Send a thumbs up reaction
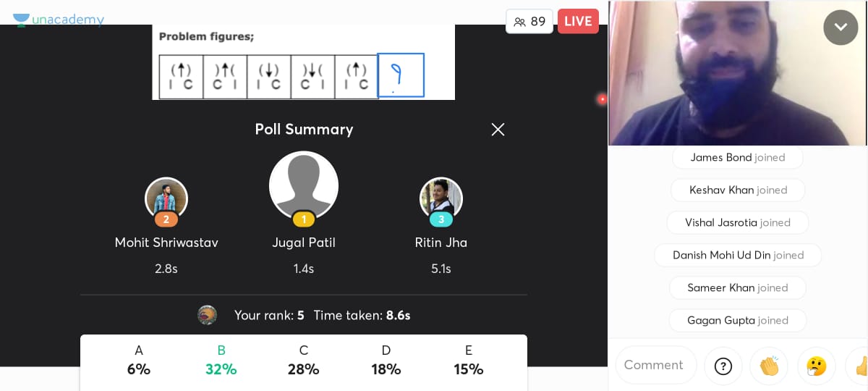 click(x=859, y=366)
